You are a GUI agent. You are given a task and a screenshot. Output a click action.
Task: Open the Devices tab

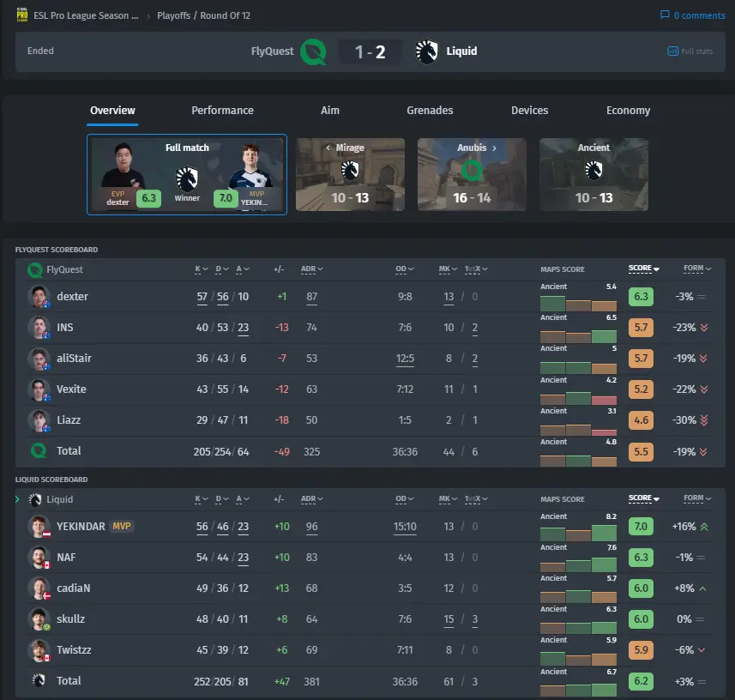pos(530,110)
